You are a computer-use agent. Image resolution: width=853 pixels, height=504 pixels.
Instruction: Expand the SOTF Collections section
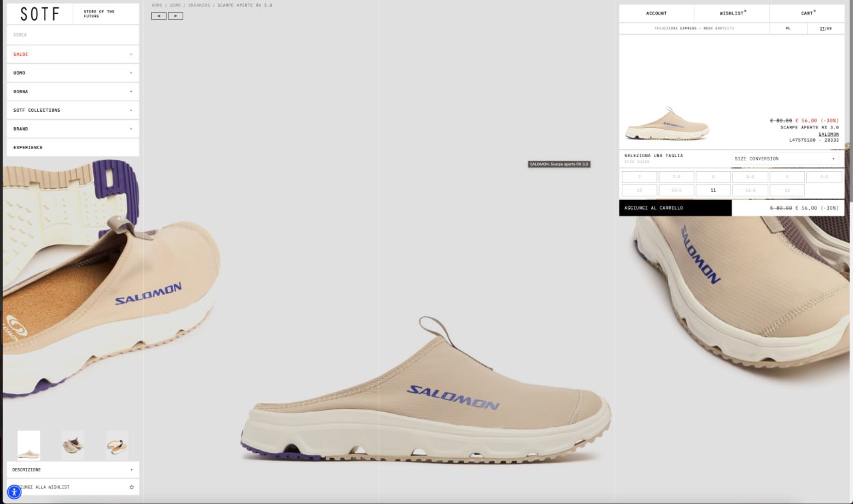pyautogui.click(x=73, y=110)
